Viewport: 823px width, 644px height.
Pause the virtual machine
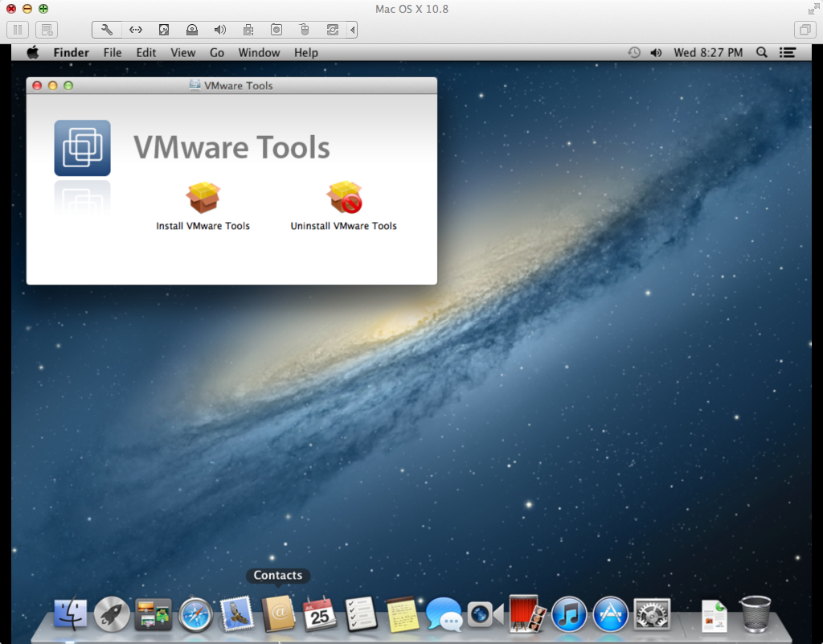(18, 30)
